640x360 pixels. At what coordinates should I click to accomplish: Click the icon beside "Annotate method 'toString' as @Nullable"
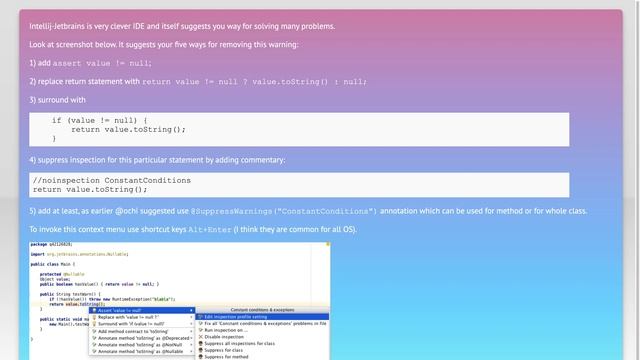94,351
